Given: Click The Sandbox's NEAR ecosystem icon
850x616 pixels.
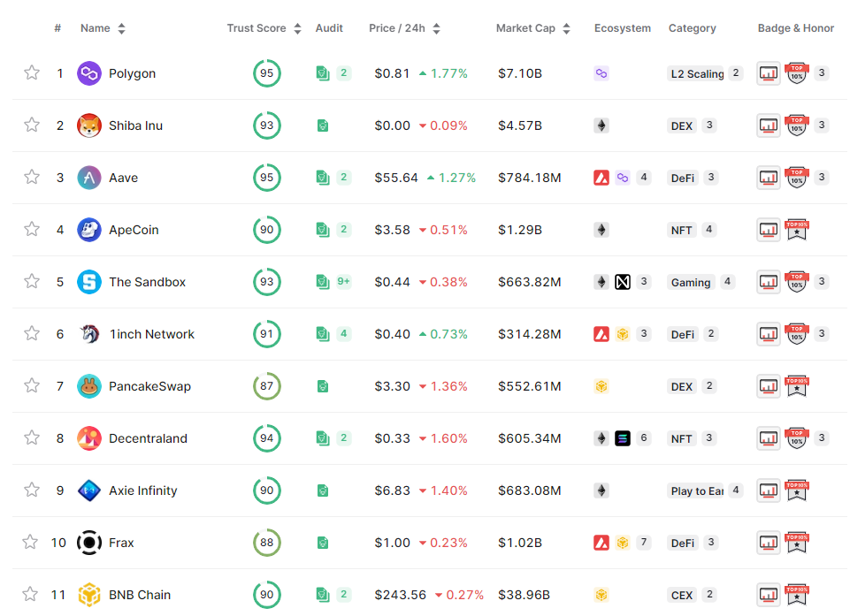Looking at the screenshot, I should point(623,282).
